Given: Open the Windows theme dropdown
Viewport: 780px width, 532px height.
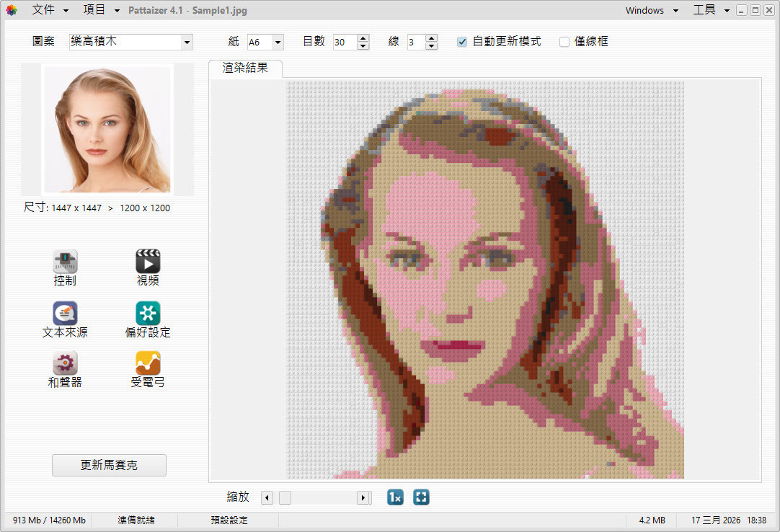Looking at the screenshot, I should click(x=652, y=10).
